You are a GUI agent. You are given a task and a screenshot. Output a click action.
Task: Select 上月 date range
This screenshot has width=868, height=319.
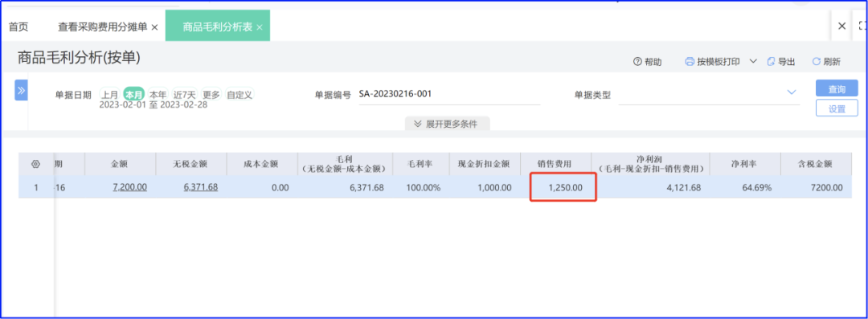click(109, 94)
